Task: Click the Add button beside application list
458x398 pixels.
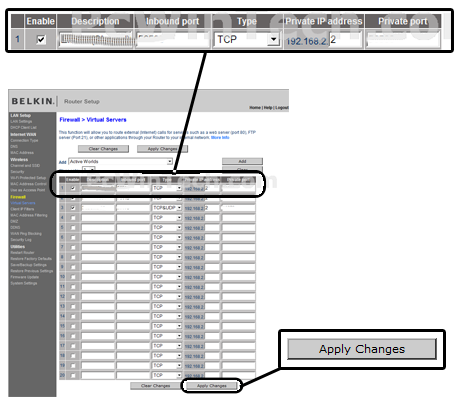Action: [242, 161]
